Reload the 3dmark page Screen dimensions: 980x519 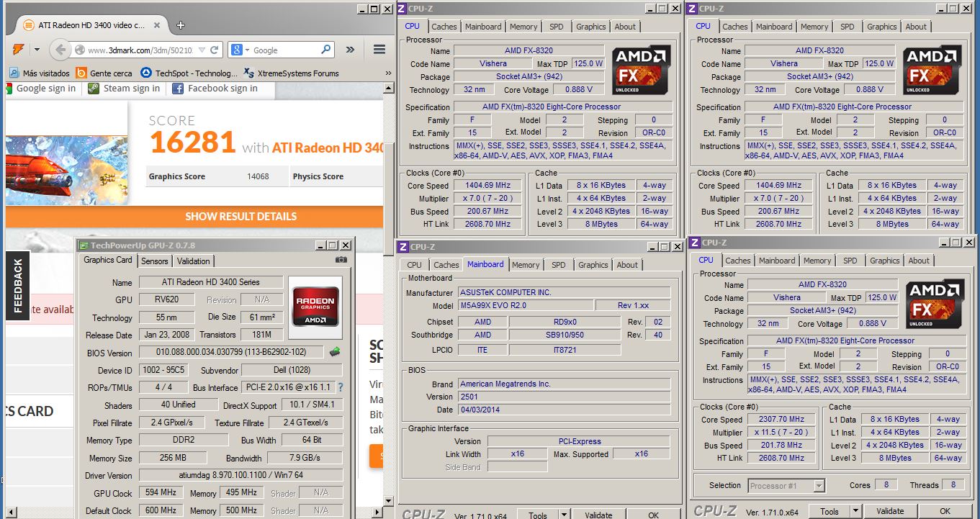(x=214, y=50)
